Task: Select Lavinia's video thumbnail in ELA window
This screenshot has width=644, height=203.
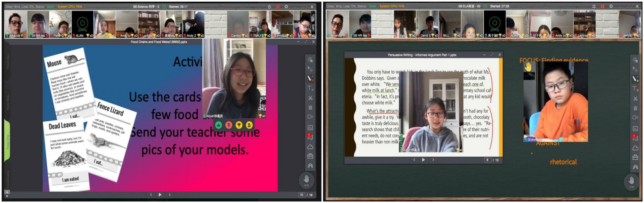Action: point(584,24)
